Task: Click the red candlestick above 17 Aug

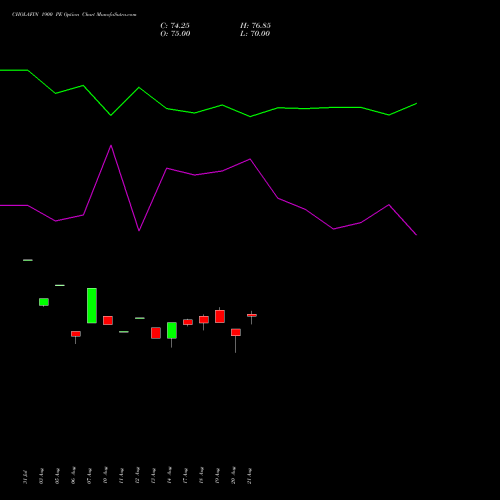Action: [x=188, y=322]
